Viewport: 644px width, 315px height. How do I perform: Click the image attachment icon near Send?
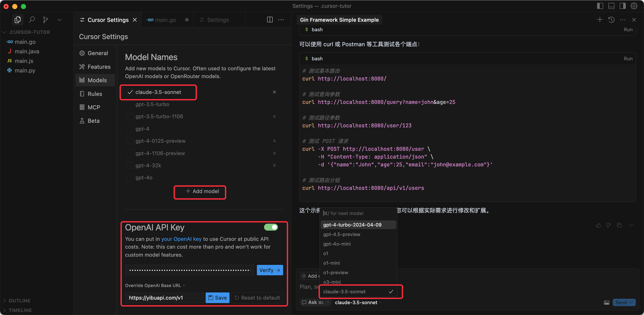coord(607,302)
